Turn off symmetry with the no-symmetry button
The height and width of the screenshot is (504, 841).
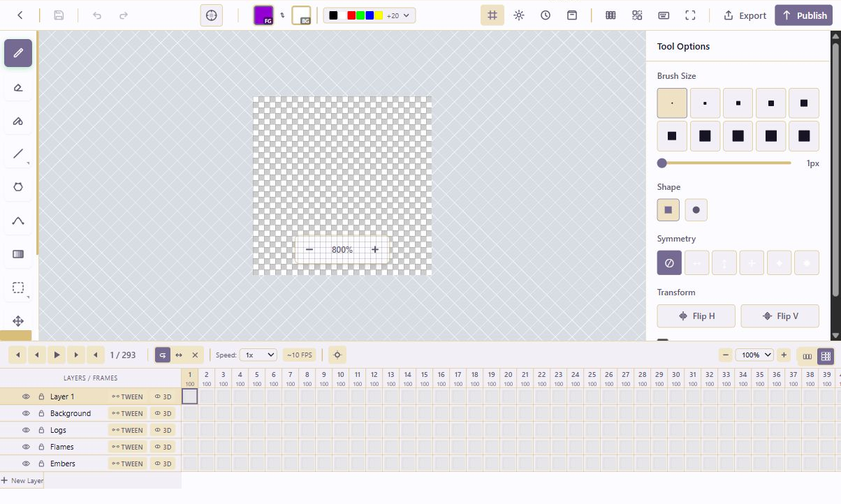coord(669,263)
